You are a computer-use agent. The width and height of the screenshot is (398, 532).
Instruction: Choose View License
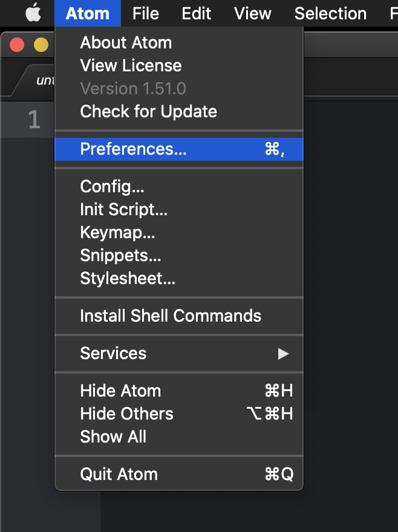tap(131, 65)
